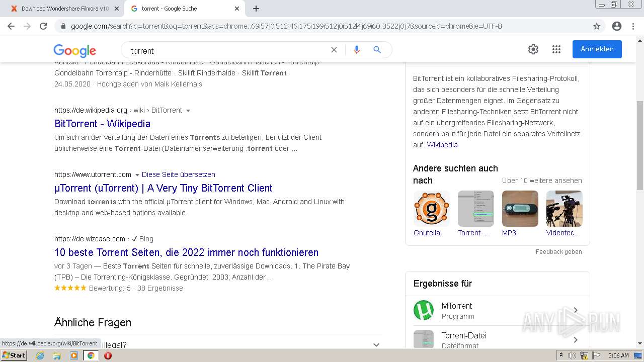644x362 pixels.
Task: Click the address bar URL
Action: point(286,26)
